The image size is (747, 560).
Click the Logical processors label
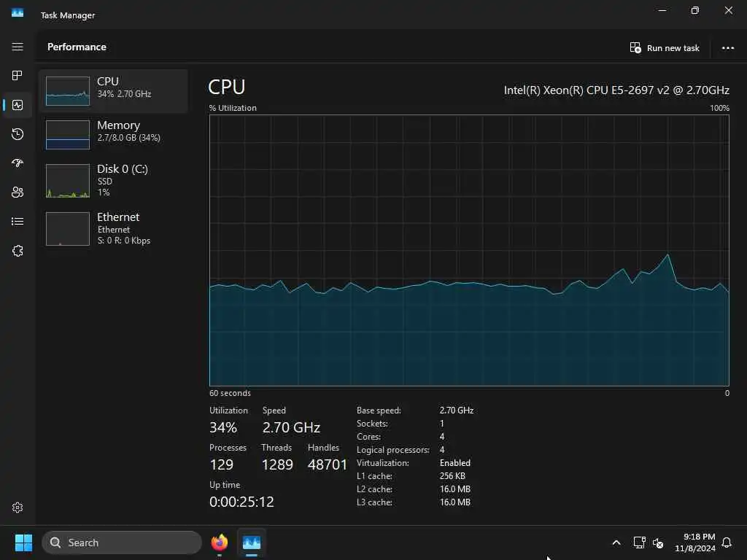[393, 449]
